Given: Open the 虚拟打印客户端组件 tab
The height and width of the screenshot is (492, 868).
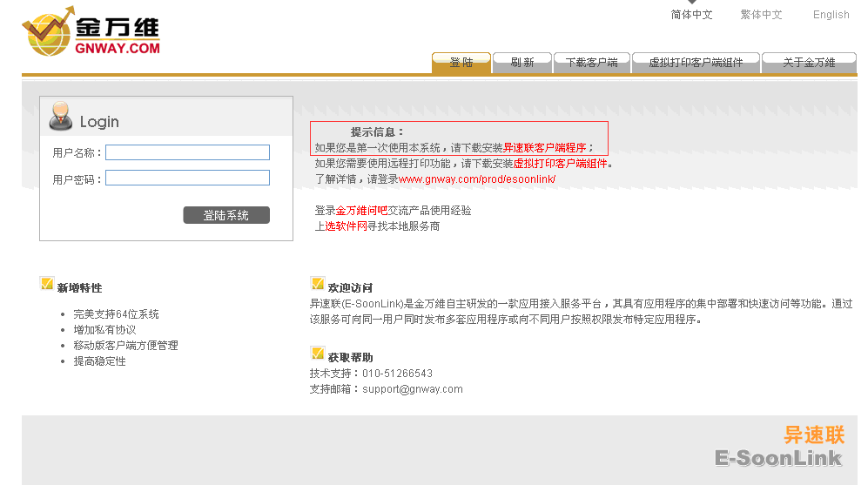Looking at the screenshot, I should click(x=696, y=63).
